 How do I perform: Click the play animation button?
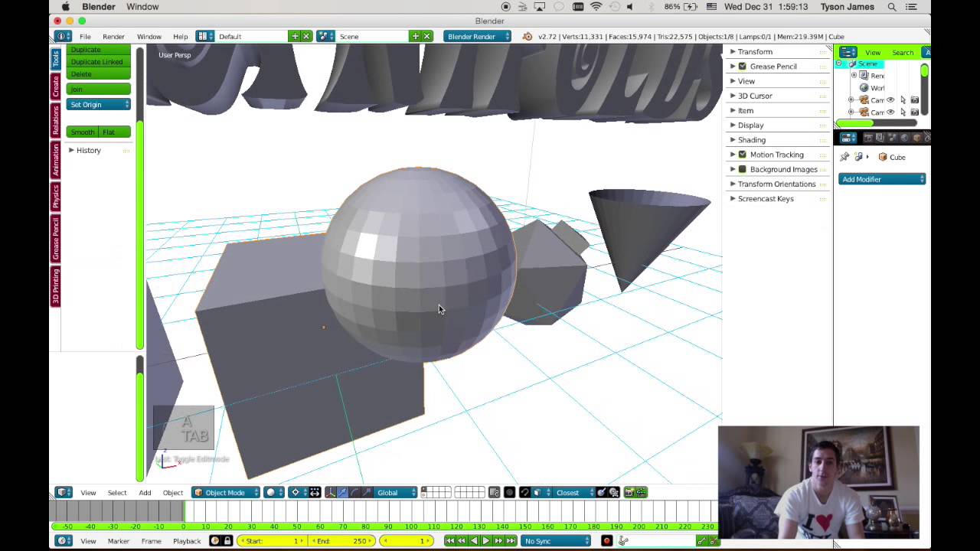click(x=486, y=541)
